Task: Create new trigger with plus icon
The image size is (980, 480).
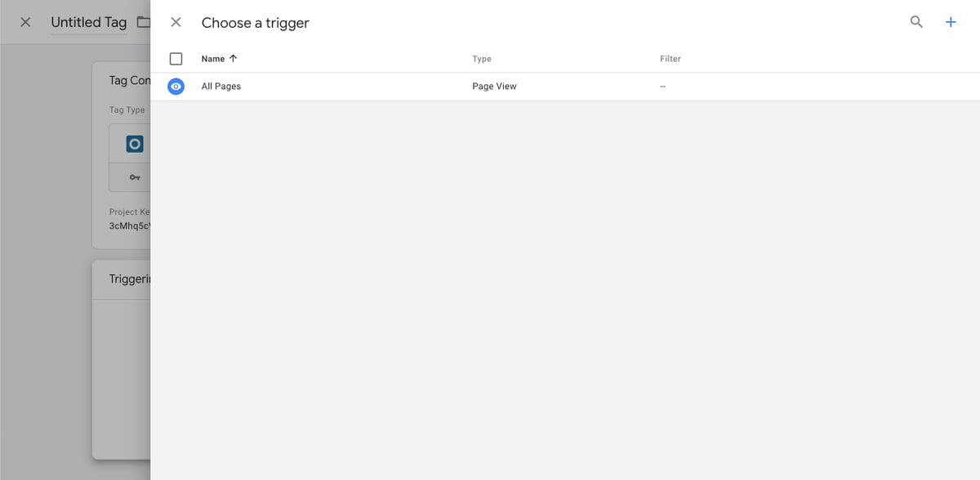Action: point(951,22)
